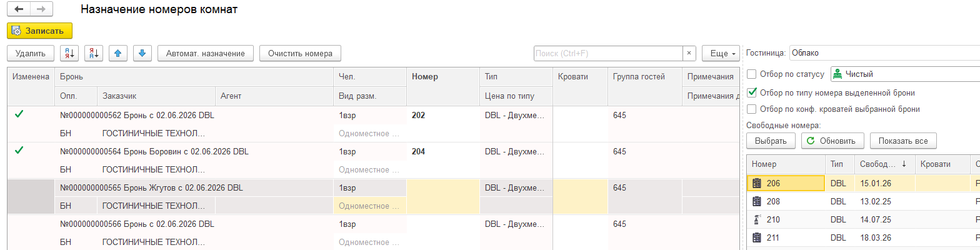Click the green checkmark on booking 564 row
The width and height of the screenshot is (980, 250).
tap(19, 151)
